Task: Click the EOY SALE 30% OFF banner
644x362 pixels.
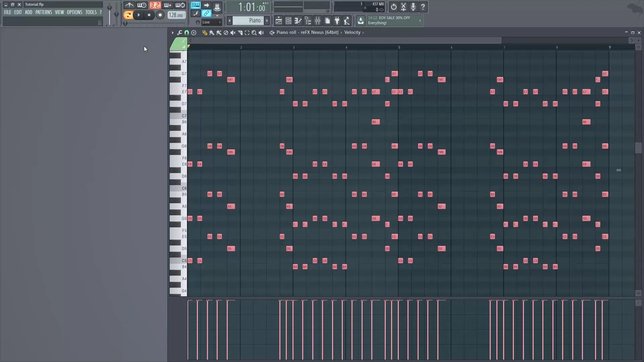Action: [x=391, y=20]
